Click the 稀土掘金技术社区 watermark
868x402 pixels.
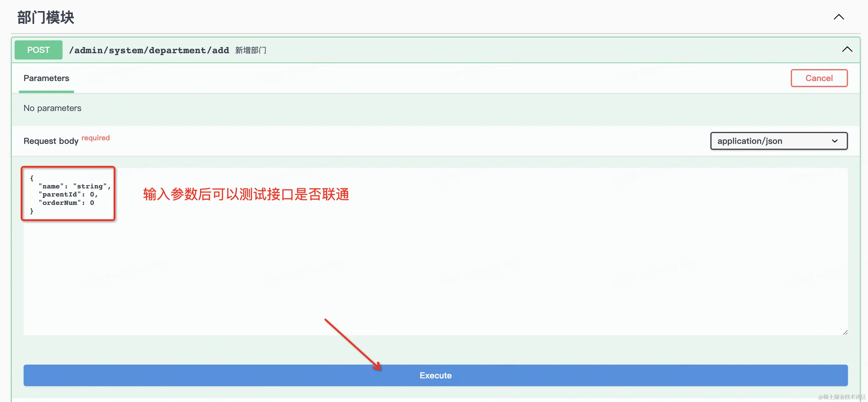click(841, 397)
